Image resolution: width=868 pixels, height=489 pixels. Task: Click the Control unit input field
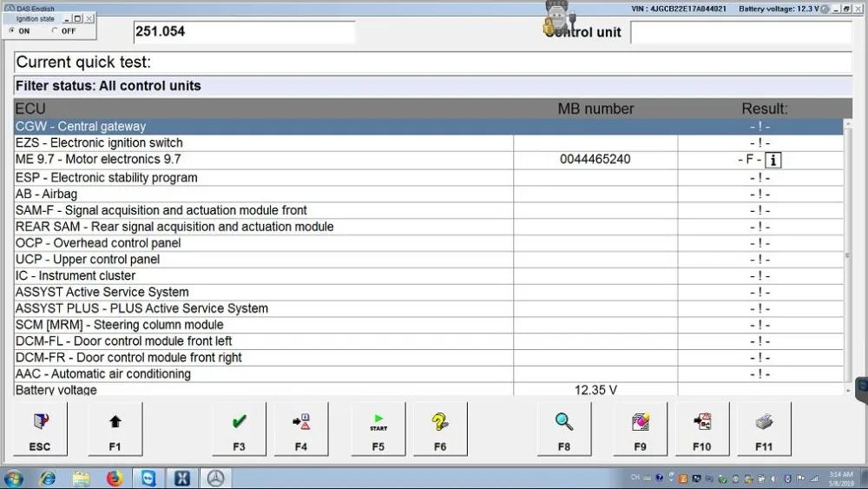741,32
